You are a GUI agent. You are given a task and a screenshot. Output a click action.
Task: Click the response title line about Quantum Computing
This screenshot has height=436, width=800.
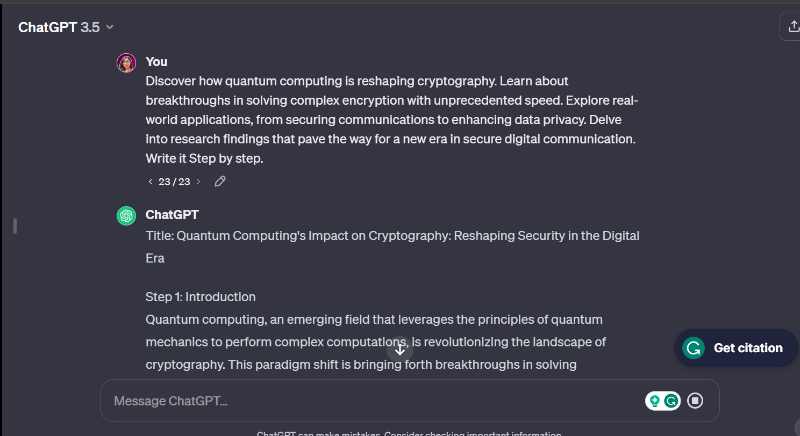pos(392,236)
